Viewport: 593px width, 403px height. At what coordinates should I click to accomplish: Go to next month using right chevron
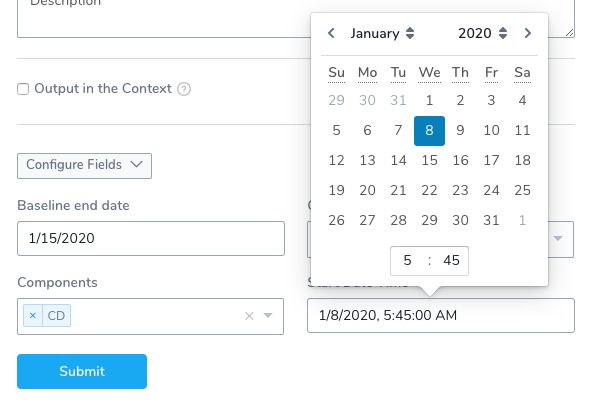pyautogui.click(x=528, y=33)
